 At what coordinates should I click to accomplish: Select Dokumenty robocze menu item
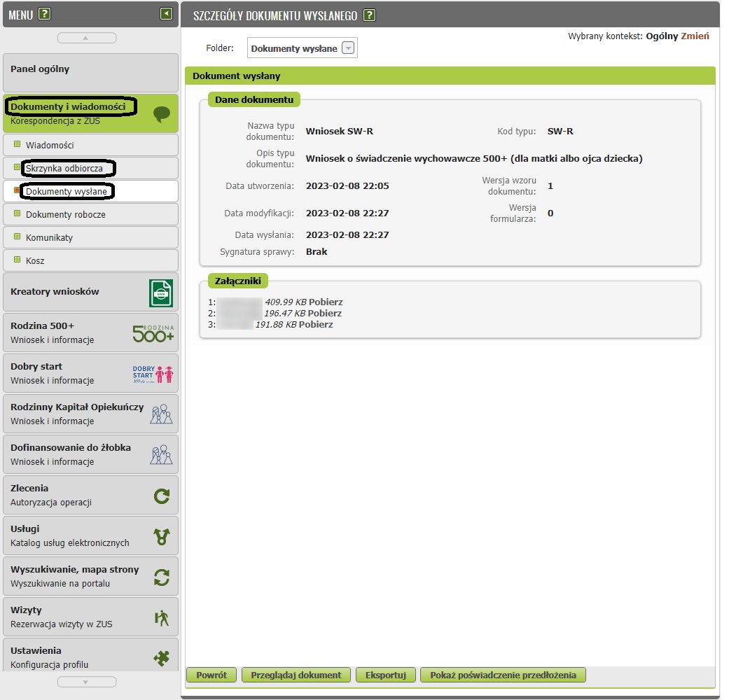[x=66, y=215]
